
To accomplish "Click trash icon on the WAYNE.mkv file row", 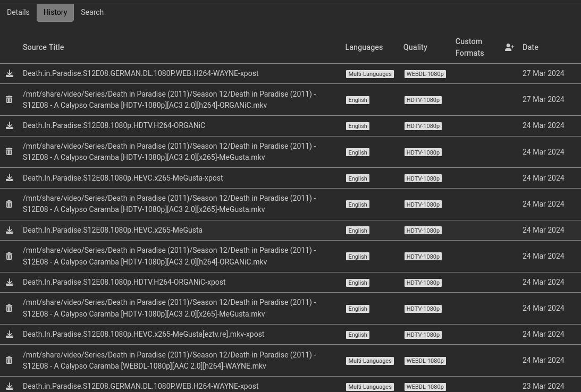I will coord(9,360).
